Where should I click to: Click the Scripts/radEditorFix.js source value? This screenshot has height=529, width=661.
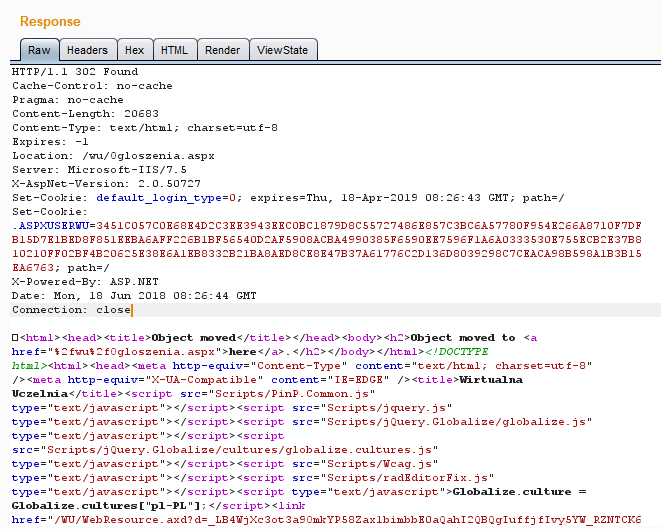point(407,478)
